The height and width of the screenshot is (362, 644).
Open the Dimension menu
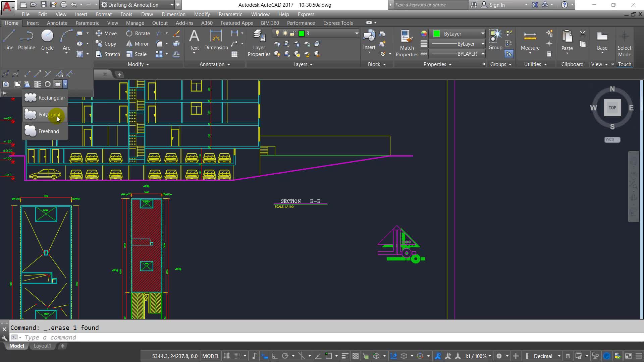pos(173,14)
